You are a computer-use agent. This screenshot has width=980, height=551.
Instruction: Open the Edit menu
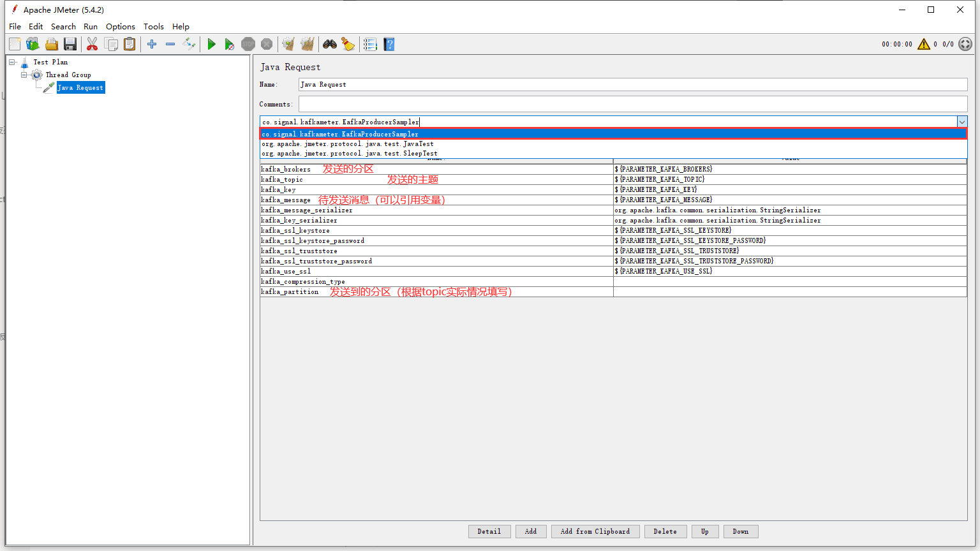pyautogui.click(x=36, y=26)
